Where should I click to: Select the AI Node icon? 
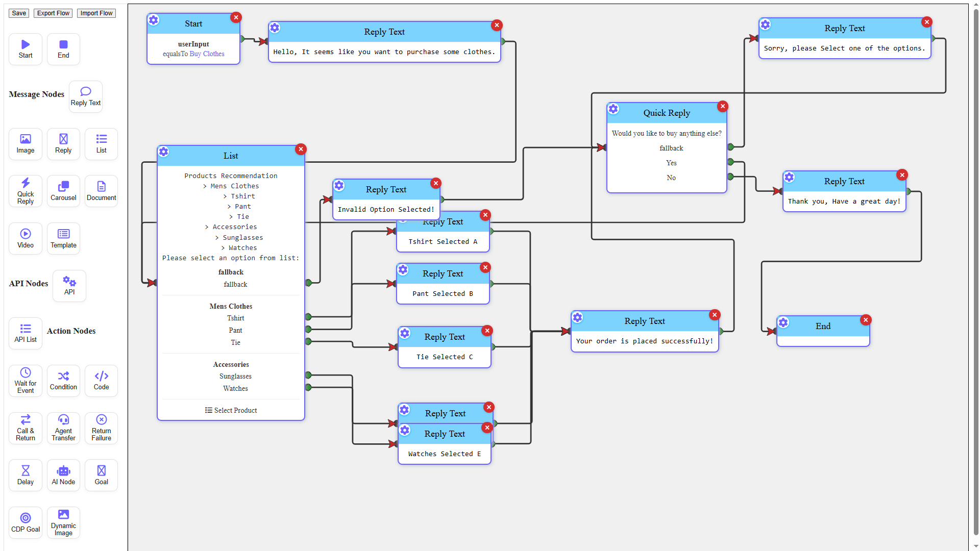click(x=63, y=474)
